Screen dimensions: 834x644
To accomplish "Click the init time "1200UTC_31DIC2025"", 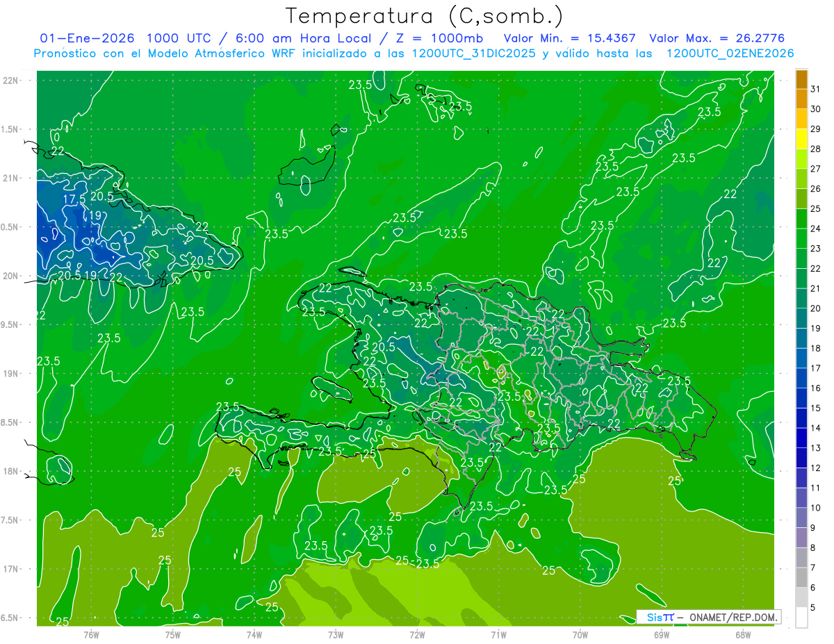I will [x=474, y=53].
